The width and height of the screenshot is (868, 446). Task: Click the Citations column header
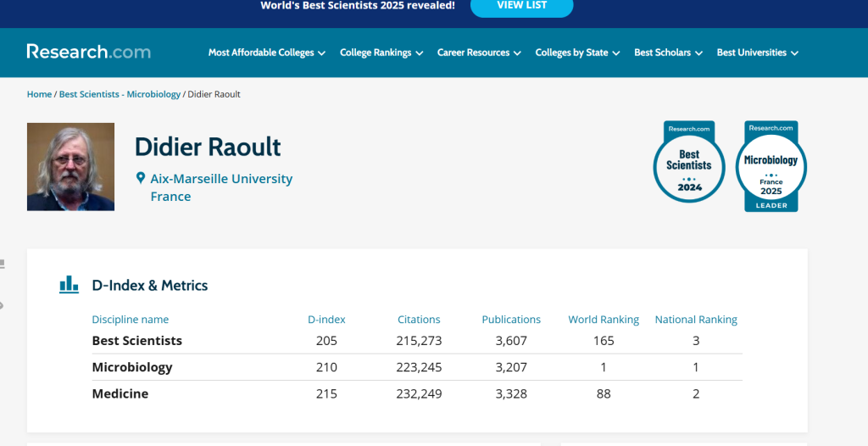419,320
